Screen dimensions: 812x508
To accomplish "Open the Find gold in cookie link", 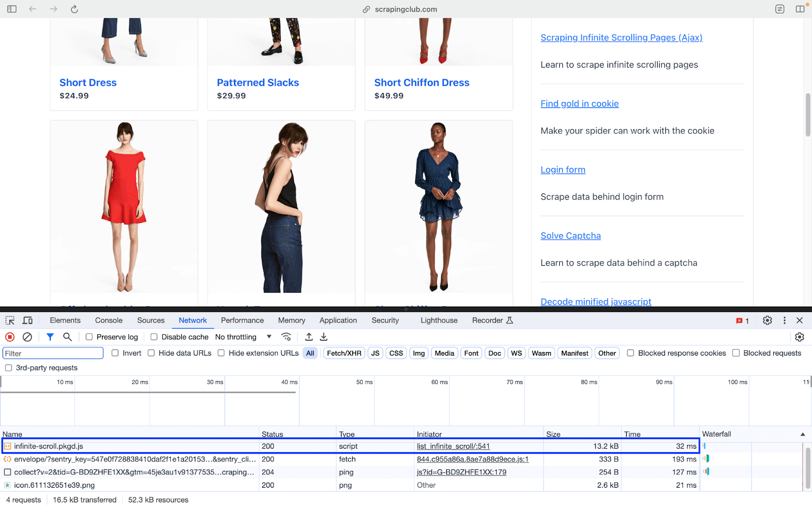I will pos(579,103).
